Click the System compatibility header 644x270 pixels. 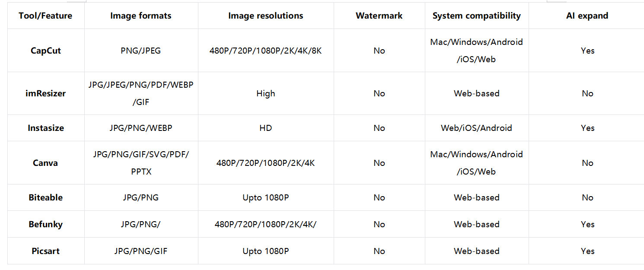477,16
